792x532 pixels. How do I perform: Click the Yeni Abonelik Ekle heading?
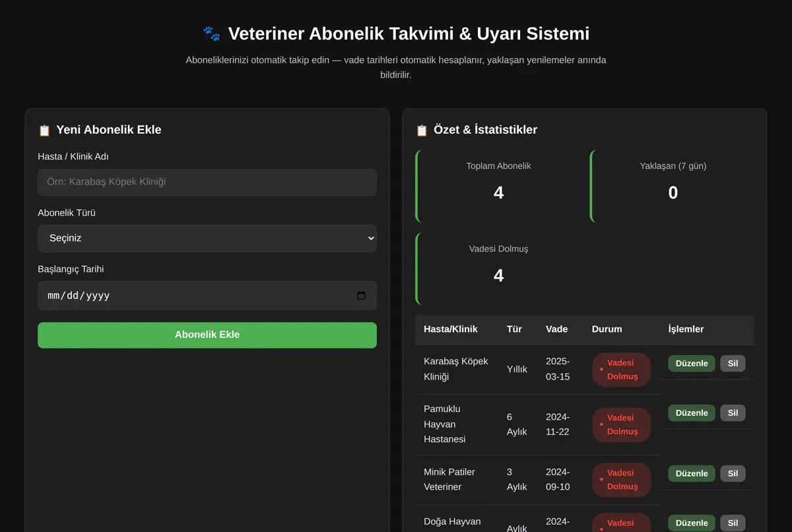109,130
